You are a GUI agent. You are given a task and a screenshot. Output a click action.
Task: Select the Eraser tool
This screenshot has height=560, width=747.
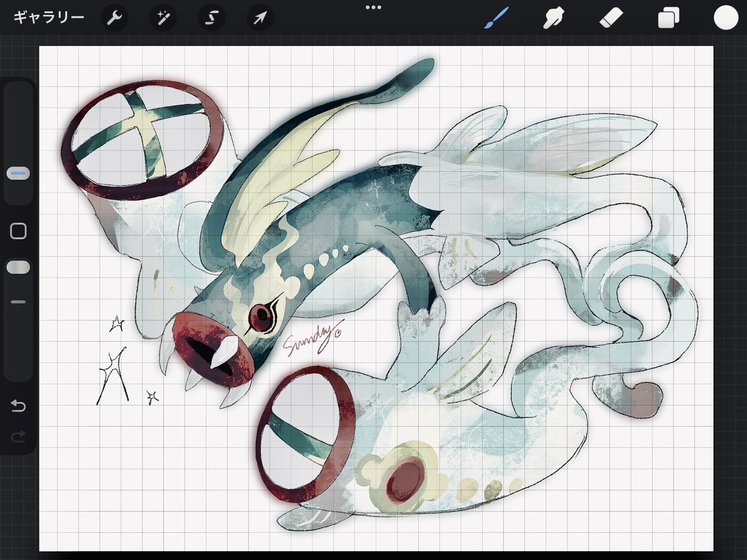tap(610, 18)
